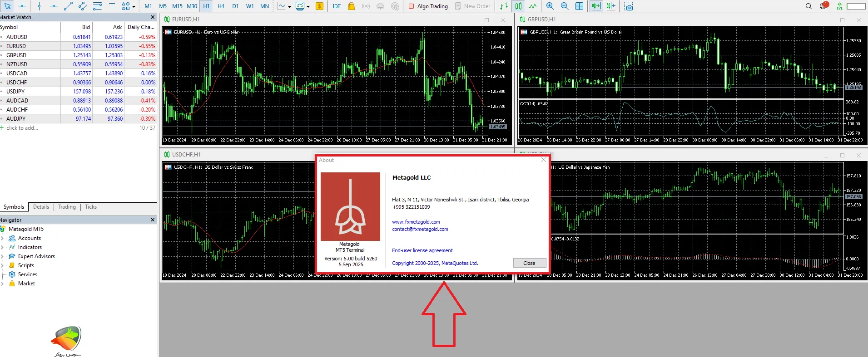The image size is (868, 357).
Task: Expand the Expert Advisors tree node
Action: (x=2, y=256)
